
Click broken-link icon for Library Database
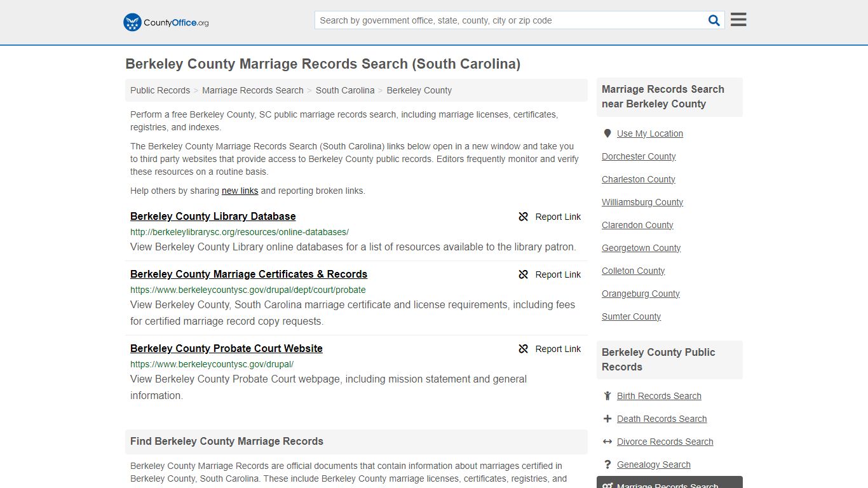[x=524, y=217]
